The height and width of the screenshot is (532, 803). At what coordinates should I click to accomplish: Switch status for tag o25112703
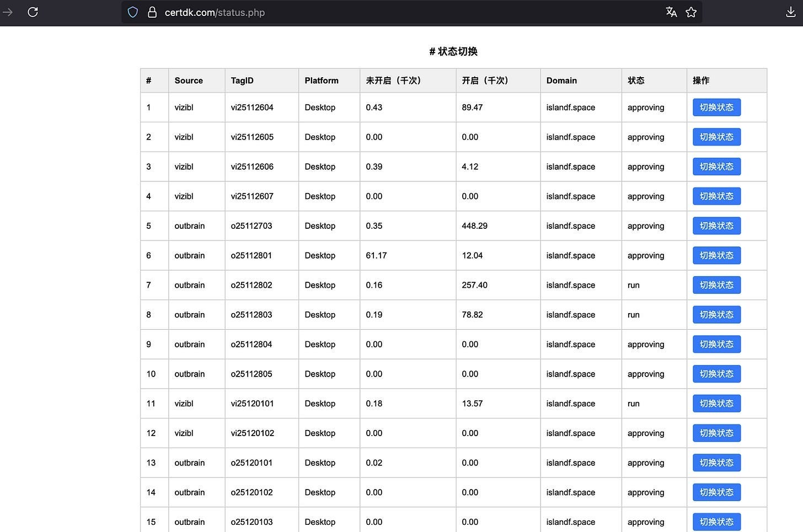pos(716,226)
